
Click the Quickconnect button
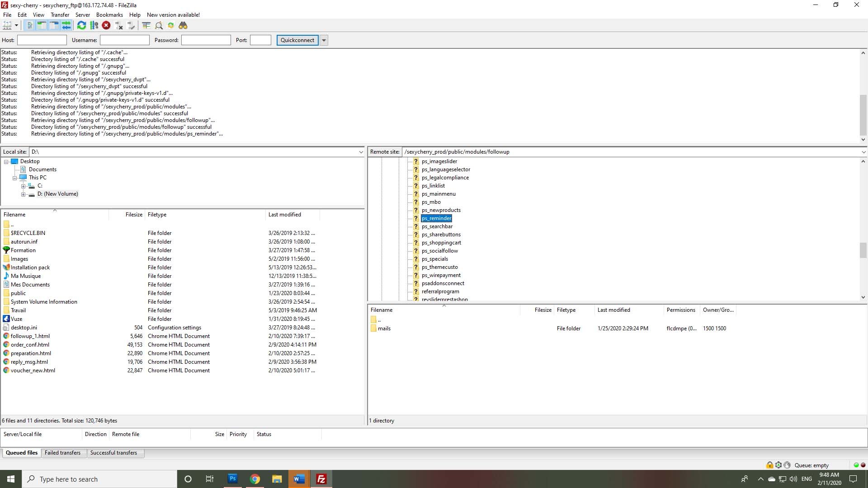tap(297, 40)
